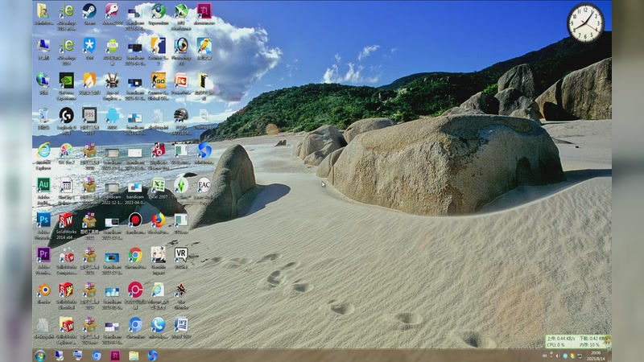The width and height of the screenshot is (644, 362).
Task: Open the File Explorer folder in taskbar
Action: pos(134,356)
